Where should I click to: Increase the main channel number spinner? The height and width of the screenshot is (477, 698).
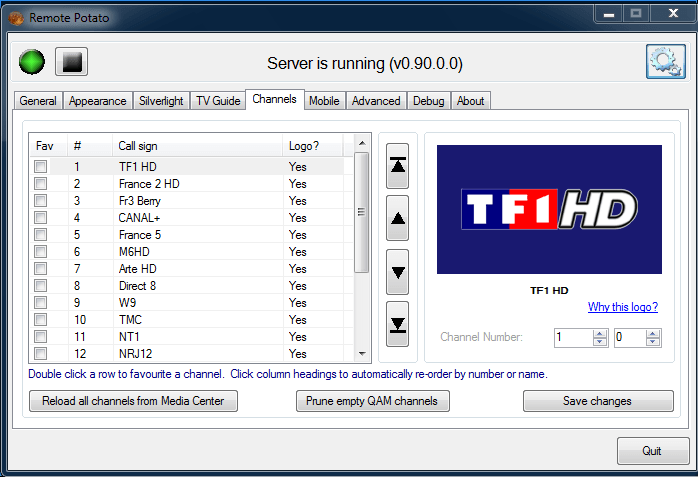click(x=600, y=334)
